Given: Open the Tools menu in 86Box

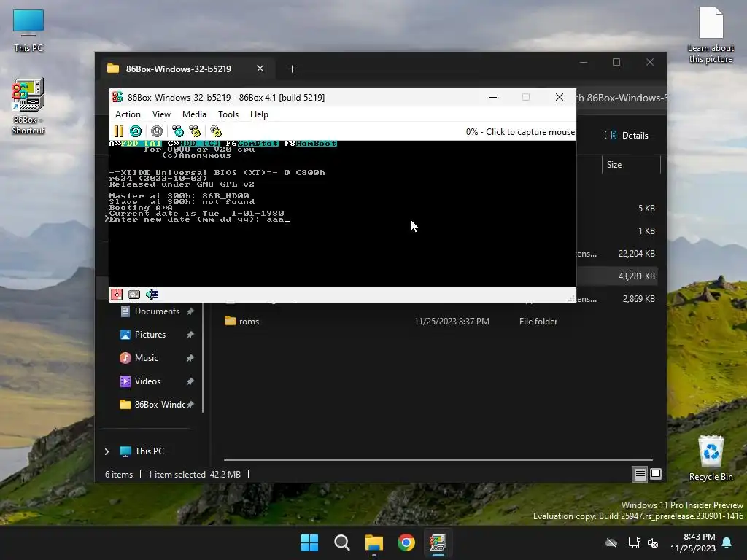Looking at the screenshot, I should [x=228, y=114].
